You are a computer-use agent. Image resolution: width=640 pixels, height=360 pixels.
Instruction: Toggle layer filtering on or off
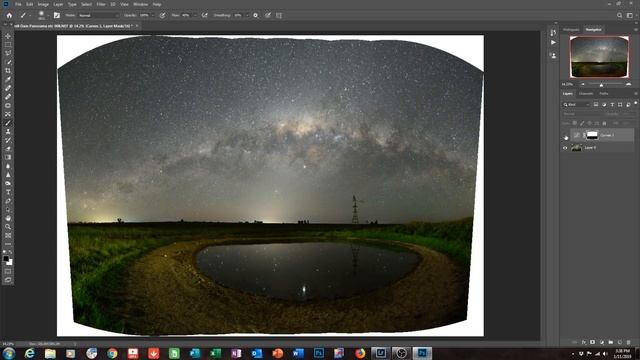(x=636, y=103)
